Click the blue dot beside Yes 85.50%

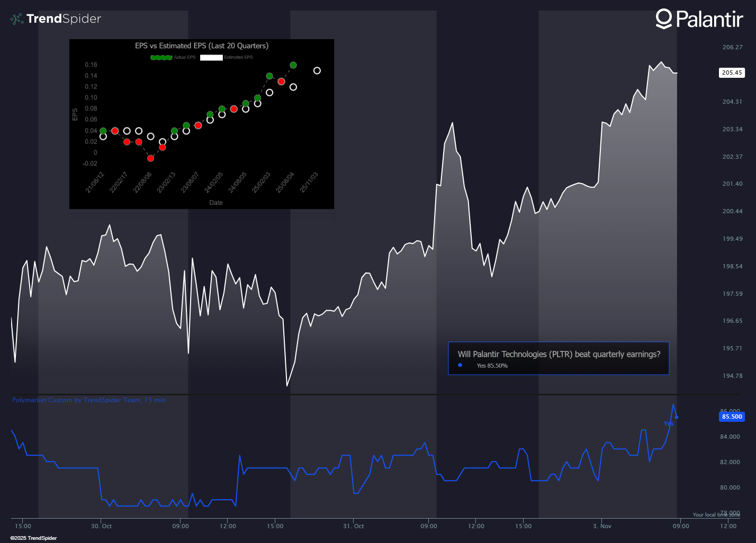(x=460, y=365)
